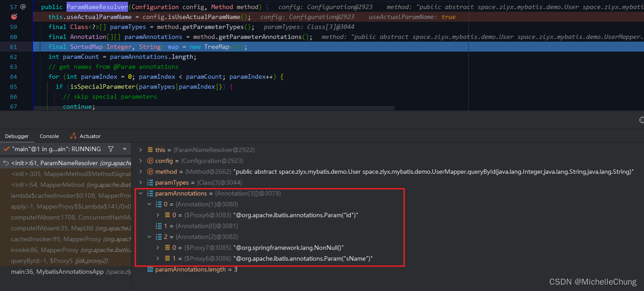Click the parameter icon beside 'config' variable
Screen dimensions: 644x291
click(150, 161)
